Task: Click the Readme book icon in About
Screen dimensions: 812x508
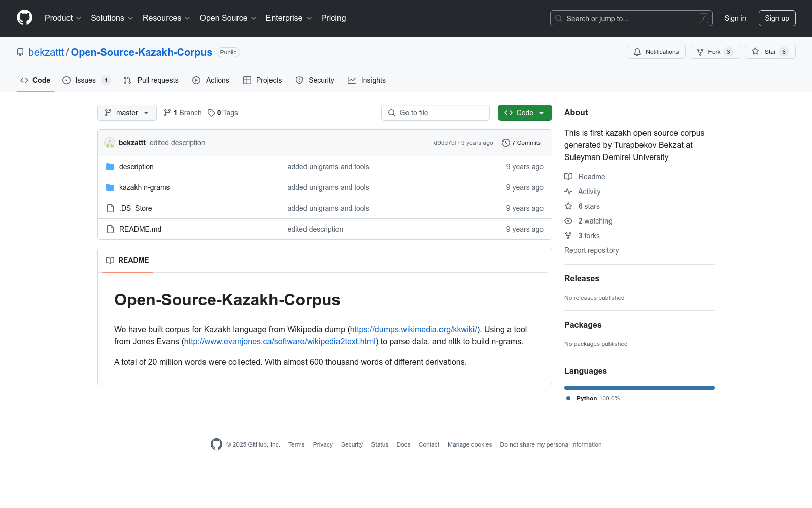Action: 568,177
